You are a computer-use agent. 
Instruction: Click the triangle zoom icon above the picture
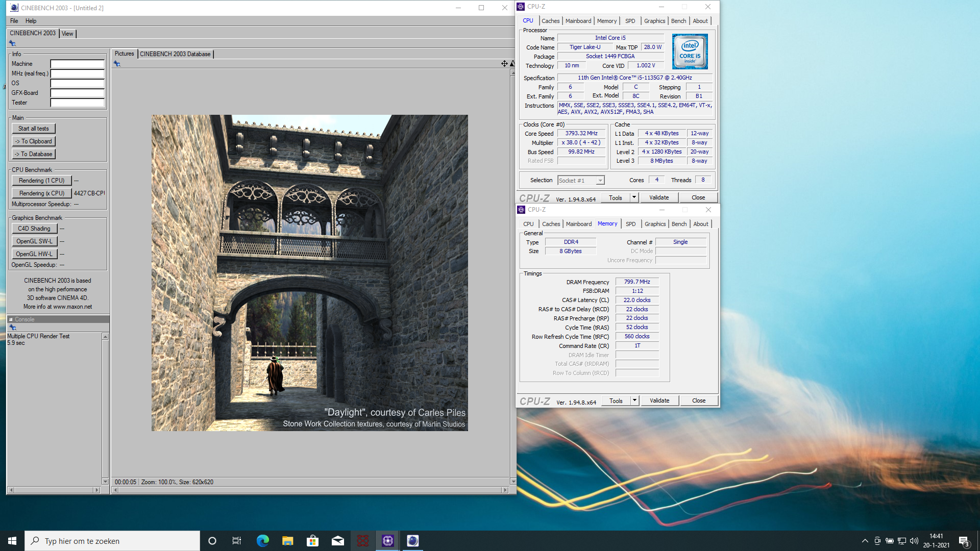(512, 63)
